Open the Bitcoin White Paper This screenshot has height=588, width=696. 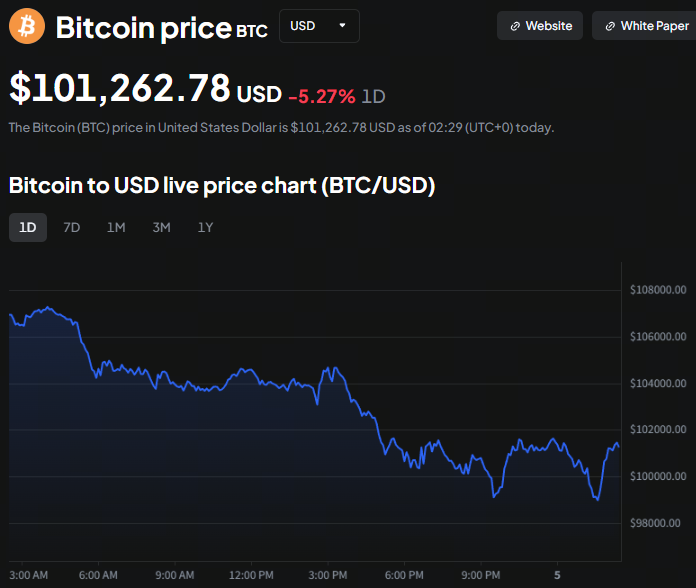pyautogui.click(x=646, y=26)
